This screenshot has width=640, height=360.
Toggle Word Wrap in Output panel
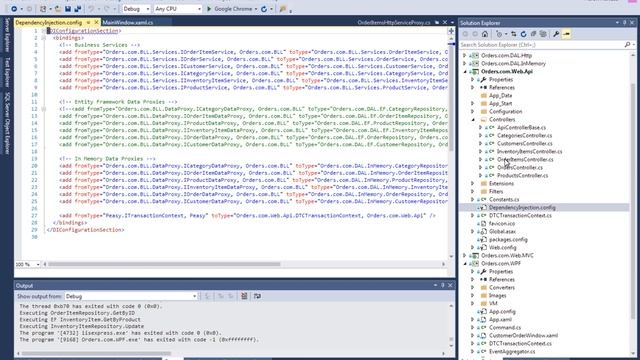point(257,296)
